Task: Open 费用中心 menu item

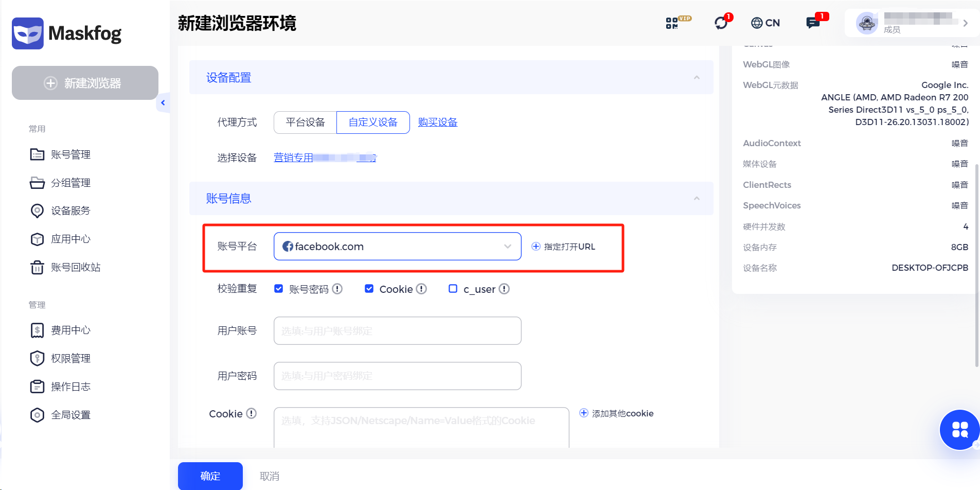Action: (x=70, y=330)
